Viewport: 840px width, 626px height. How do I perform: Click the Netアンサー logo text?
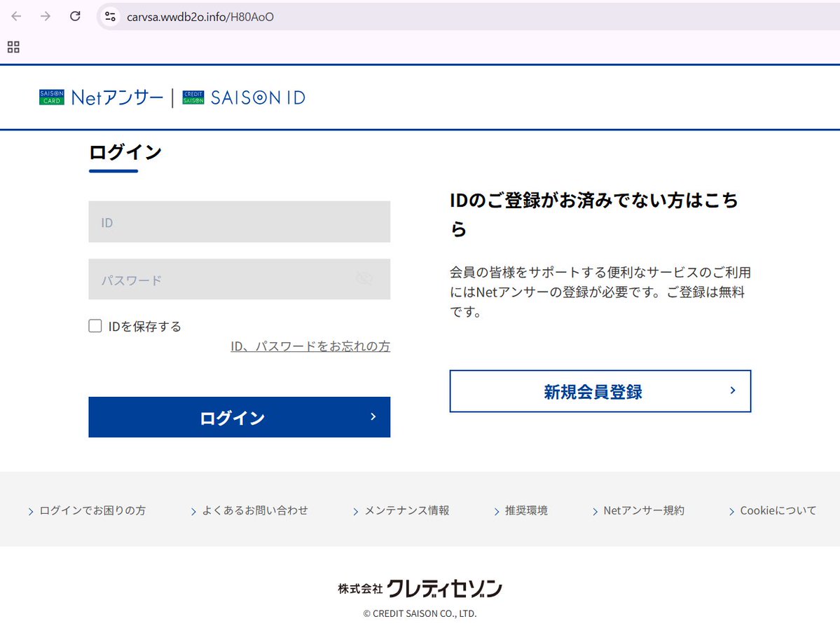click(x=117, y=97)
